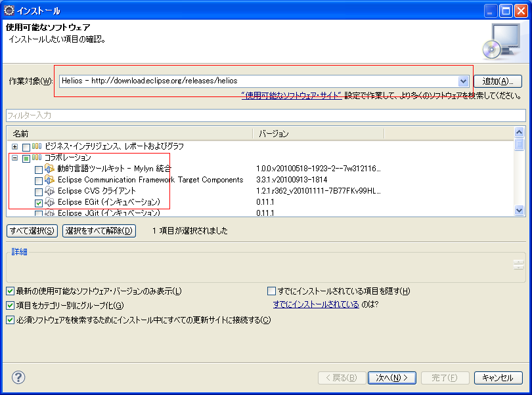
Task: Maximize the インストール dialog window
Action: pos(506,11)
